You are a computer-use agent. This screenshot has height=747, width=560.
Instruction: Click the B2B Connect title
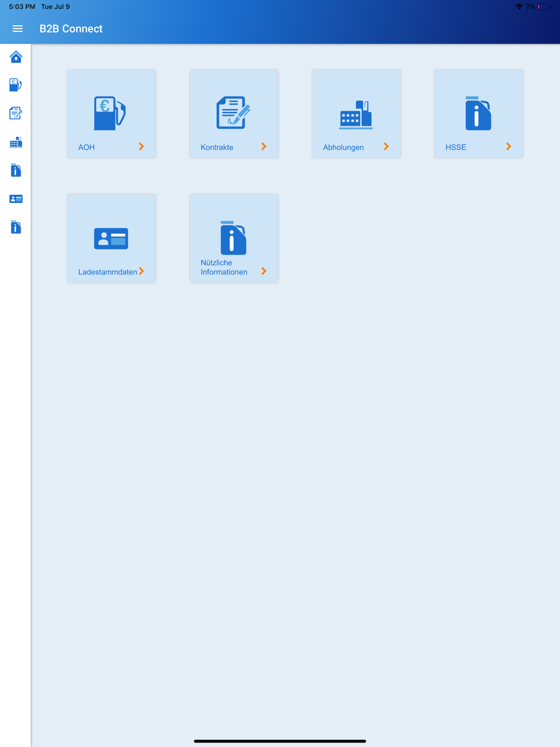click(71, 29)
